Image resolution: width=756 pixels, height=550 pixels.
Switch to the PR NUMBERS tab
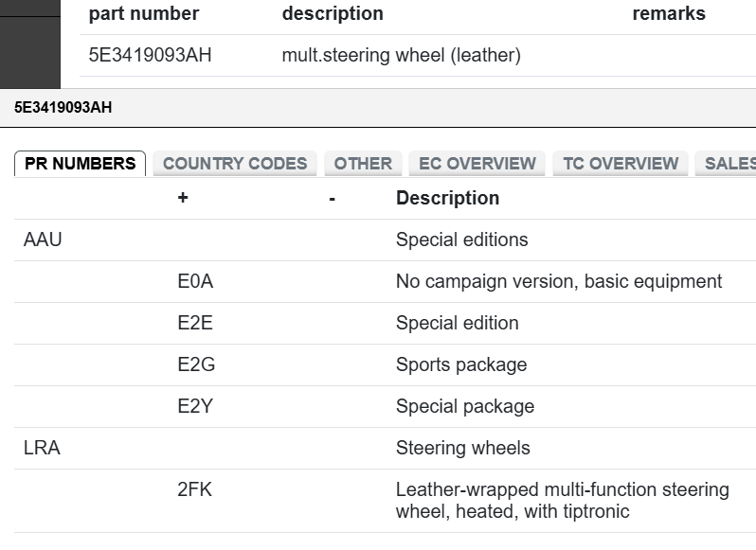[x=80, y=164]
